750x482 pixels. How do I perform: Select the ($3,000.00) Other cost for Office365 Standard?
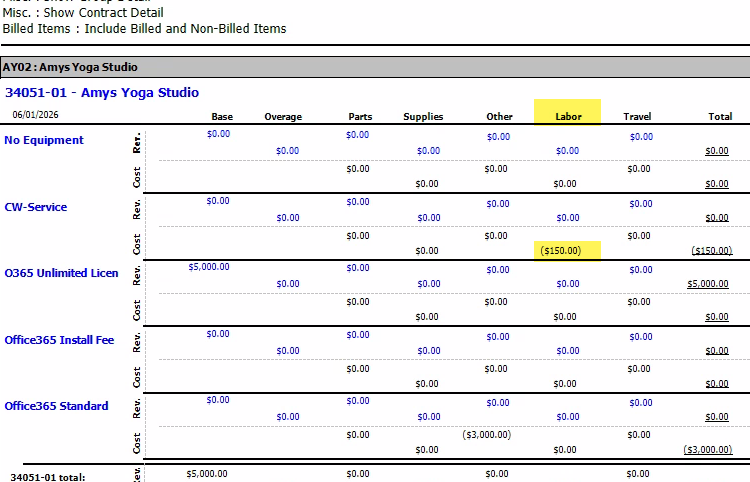pyautogui.click(x=486, y=435)
